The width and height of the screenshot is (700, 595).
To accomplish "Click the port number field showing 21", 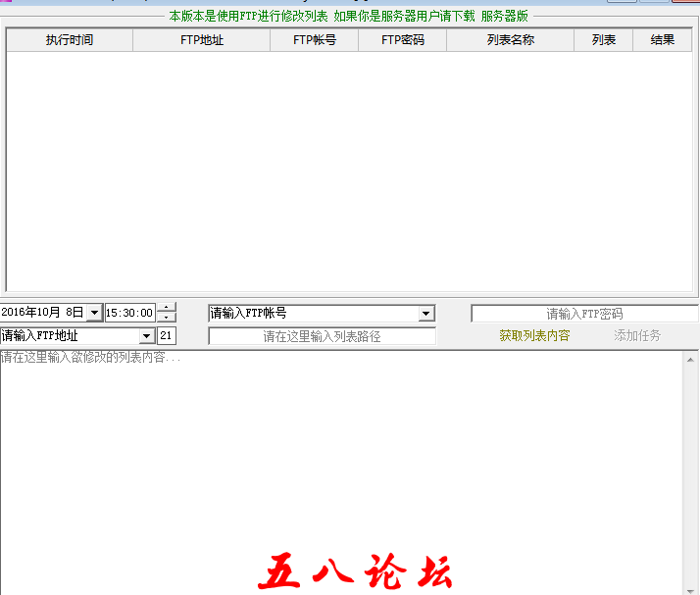I will (x=167, y=336).
